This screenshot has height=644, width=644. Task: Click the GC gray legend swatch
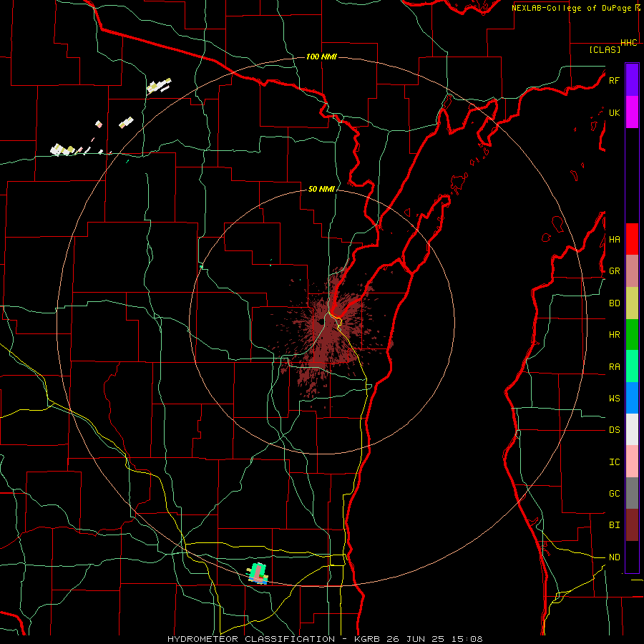(x=632, y=493)
